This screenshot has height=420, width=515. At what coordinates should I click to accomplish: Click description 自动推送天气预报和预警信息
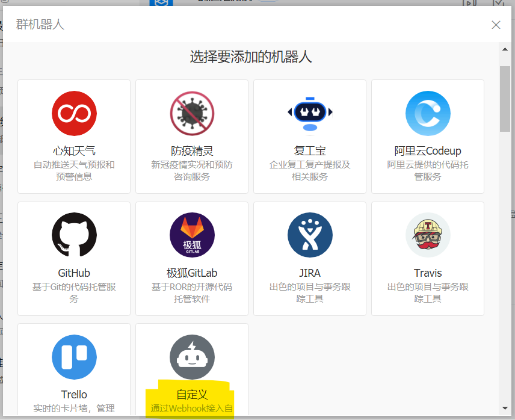(x=74, y=170)
